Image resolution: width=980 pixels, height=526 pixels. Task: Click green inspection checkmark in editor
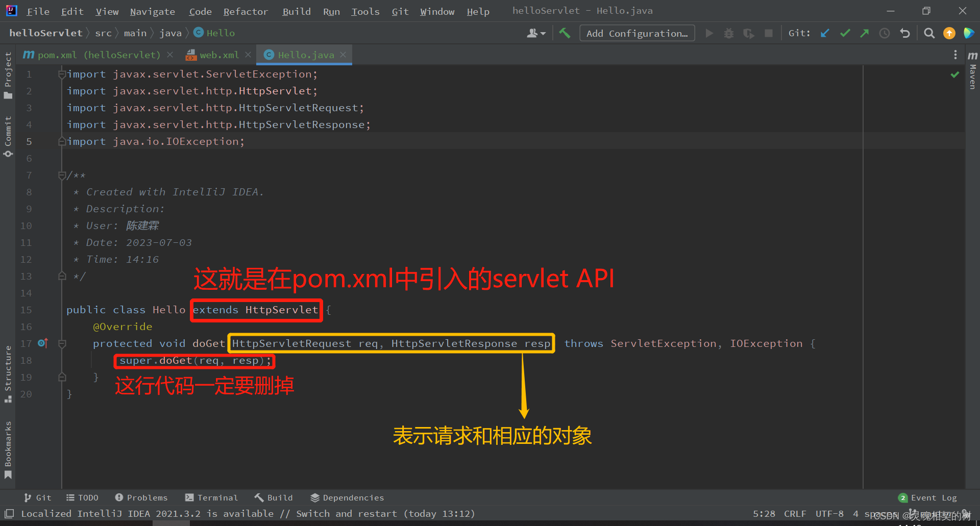(x=954, y=74)
